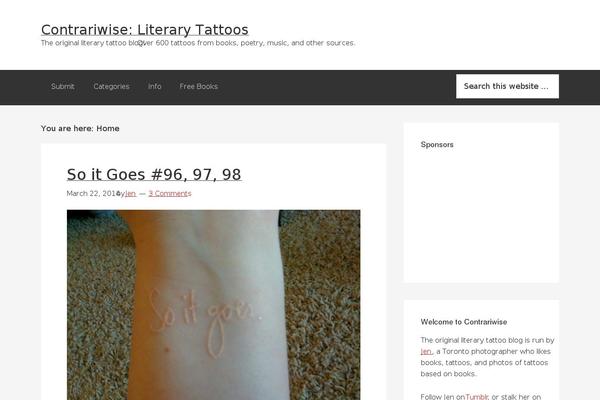Open the 3 Comments link
600x400 pixels.
pyautogui.click(x=170, y=194)
